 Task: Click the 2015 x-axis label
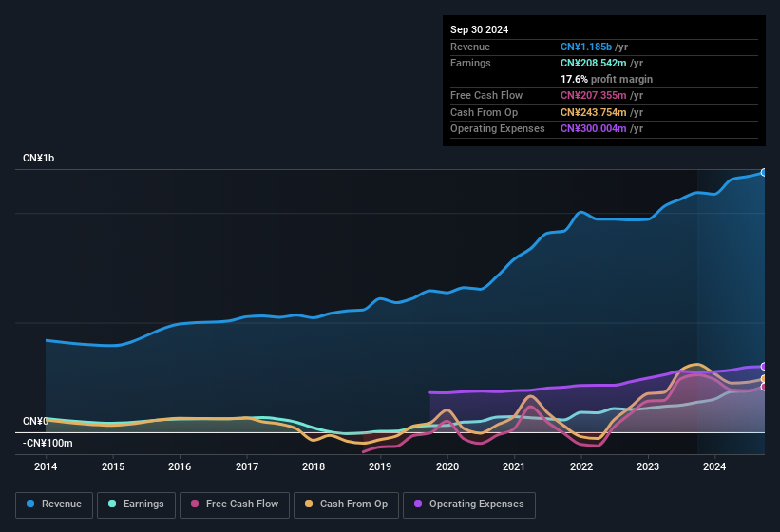[x=113, y=466]
